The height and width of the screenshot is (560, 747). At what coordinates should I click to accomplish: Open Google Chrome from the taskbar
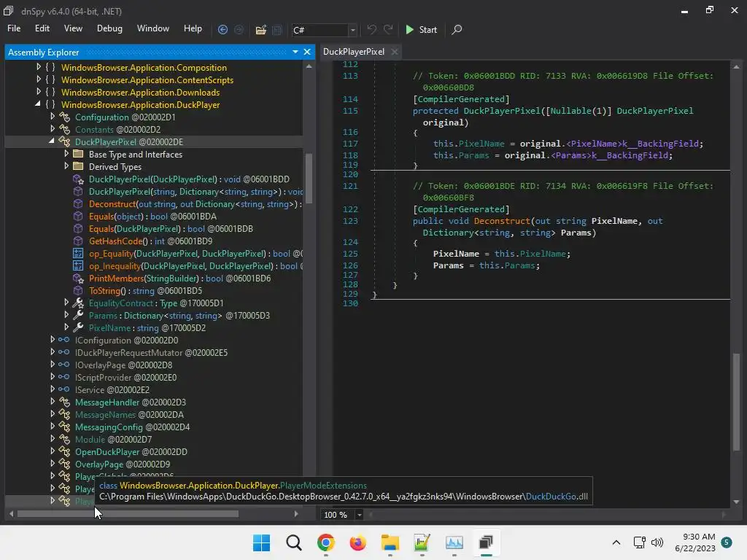click(x=325, y=542)
